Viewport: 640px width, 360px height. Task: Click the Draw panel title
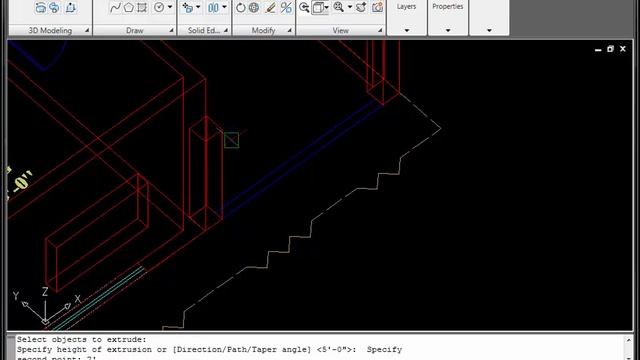pos(135,31)
